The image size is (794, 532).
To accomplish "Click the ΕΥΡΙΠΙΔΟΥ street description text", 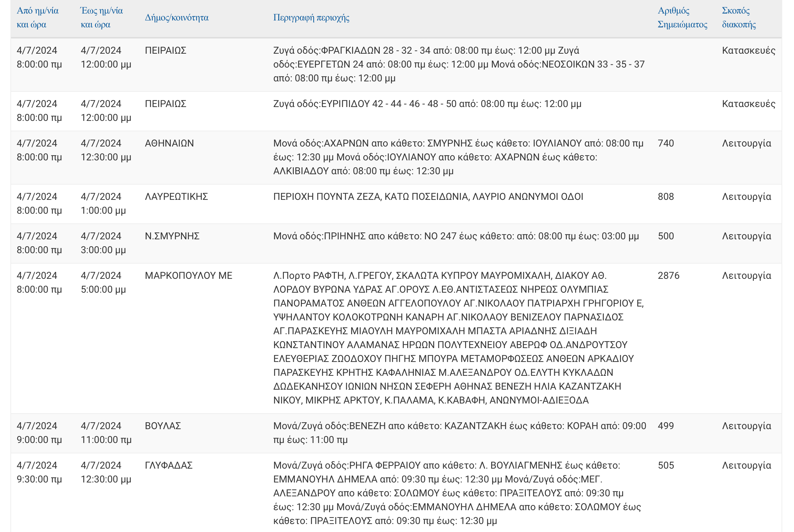I will tap(427, 104).
